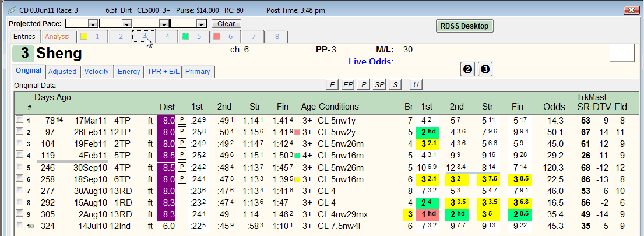644x236 pixels.
Task: Click the SP running style button
Action: [379, 85]
